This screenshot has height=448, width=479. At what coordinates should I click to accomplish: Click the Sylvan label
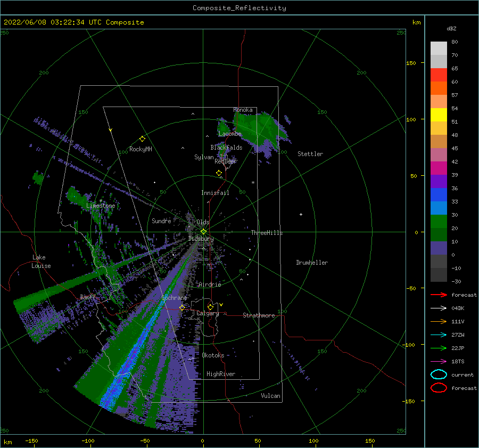tap(204, 157)
